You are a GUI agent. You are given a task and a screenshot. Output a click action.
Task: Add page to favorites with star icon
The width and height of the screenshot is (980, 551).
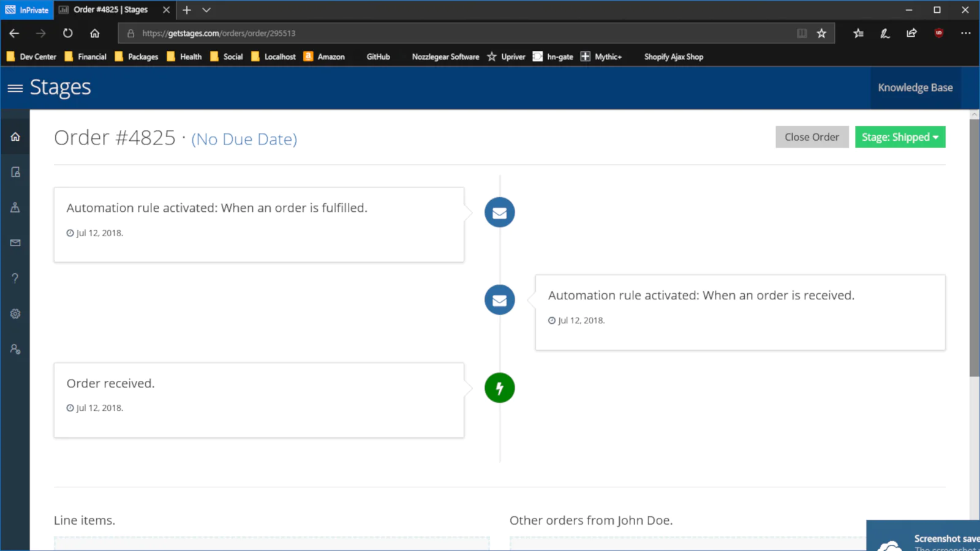[821, 33]
